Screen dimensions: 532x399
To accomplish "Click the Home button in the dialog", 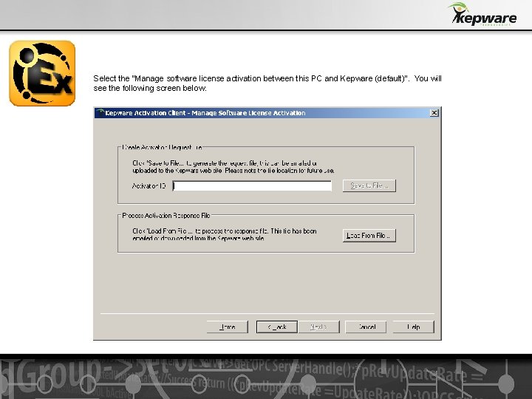I will pos(228,327).
